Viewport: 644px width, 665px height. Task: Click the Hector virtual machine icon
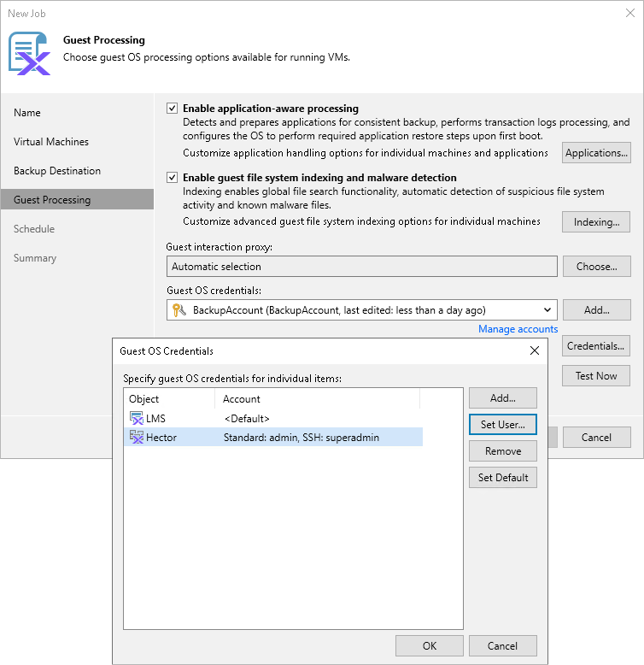(x=137, y=437)
